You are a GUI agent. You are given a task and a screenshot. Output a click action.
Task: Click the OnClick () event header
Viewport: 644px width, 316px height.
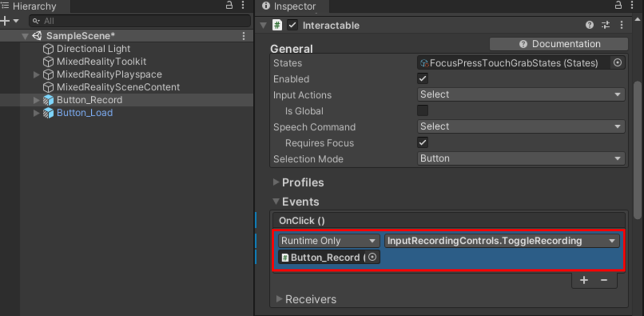(x=449, y=220)
